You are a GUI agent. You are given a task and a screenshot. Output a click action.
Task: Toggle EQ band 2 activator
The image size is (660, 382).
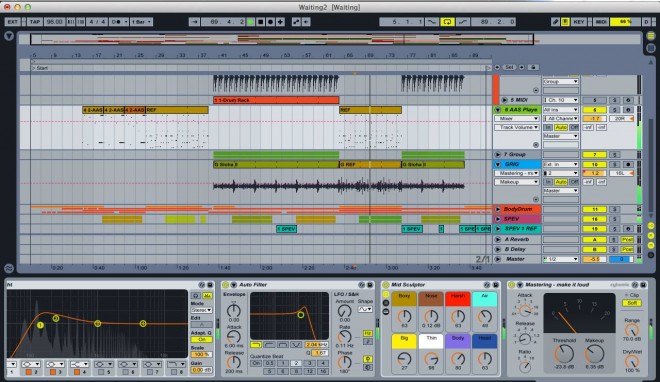[x=29, y=372]
